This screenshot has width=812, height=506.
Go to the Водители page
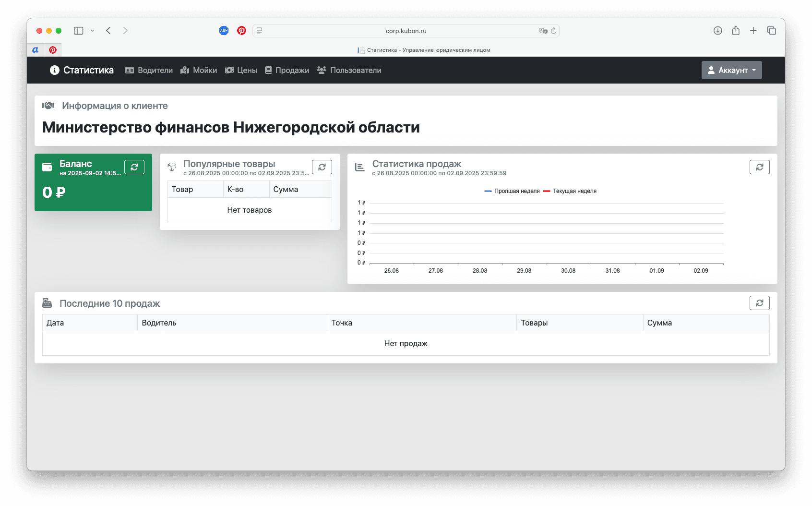[x=149, y=70]
